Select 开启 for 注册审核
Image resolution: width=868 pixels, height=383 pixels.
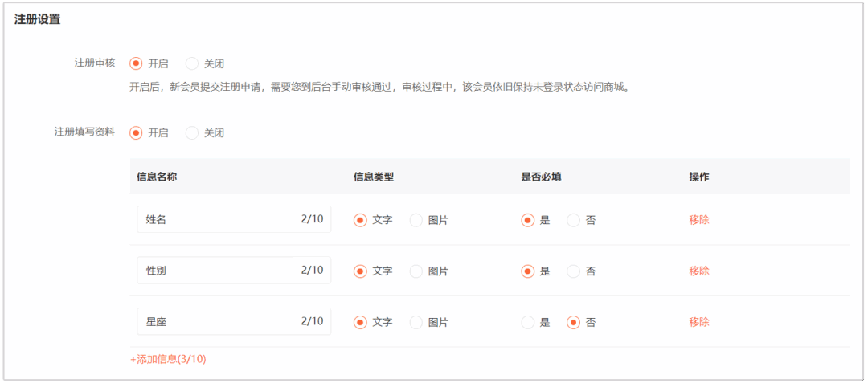(x=136, y=63)
